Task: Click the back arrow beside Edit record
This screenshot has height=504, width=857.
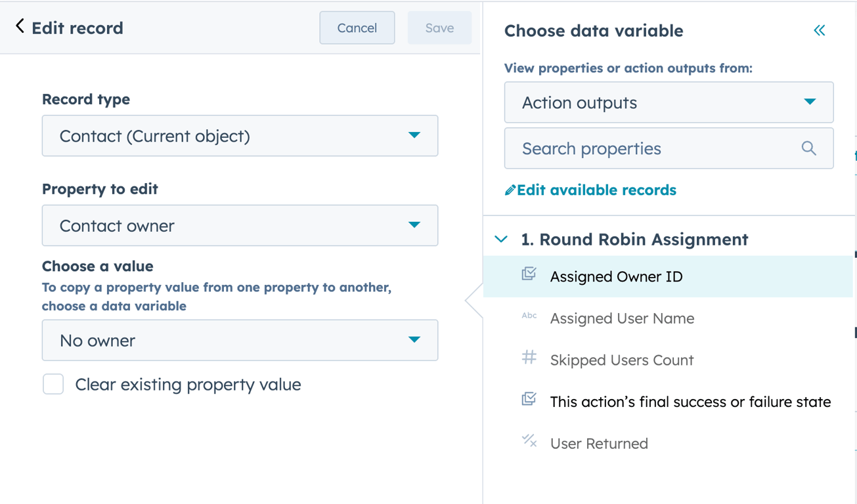Action: (20, 26)
